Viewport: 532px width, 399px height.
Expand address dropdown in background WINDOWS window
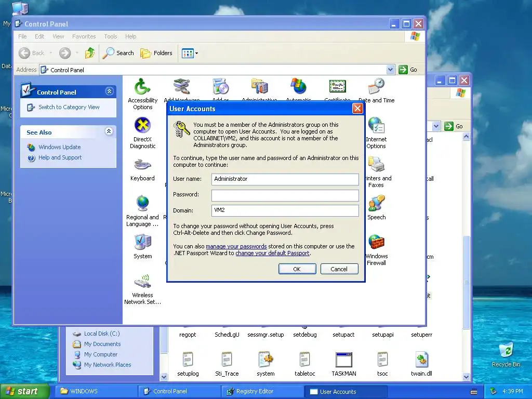[x=436, y=126]
